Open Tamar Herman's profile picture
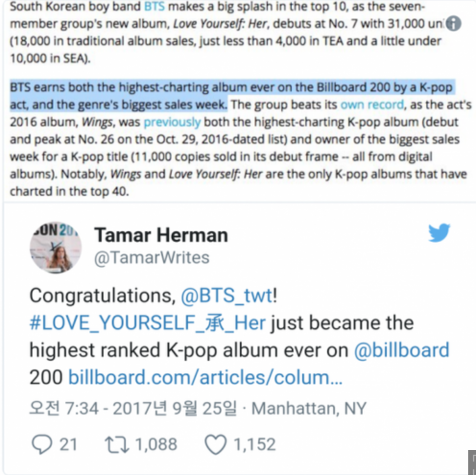Viewport: 476px width, 475px height. [56, 247]
